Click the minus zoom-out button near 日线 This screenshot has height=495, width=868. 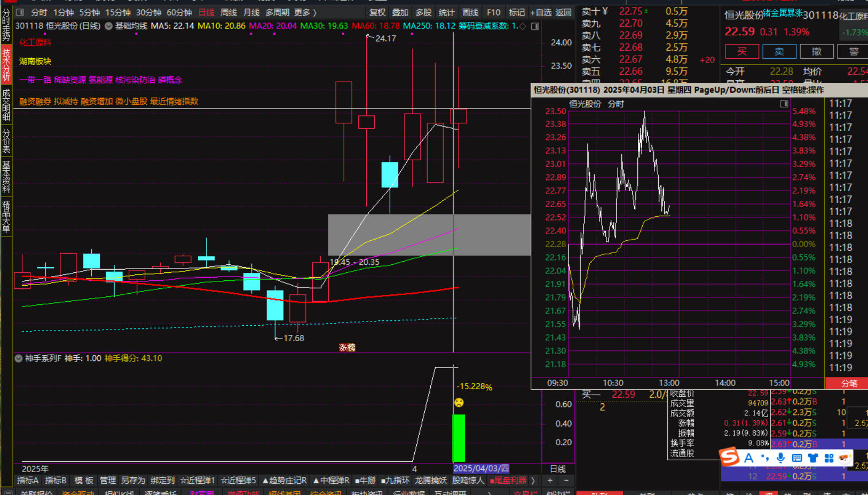(x=566, y=481)
